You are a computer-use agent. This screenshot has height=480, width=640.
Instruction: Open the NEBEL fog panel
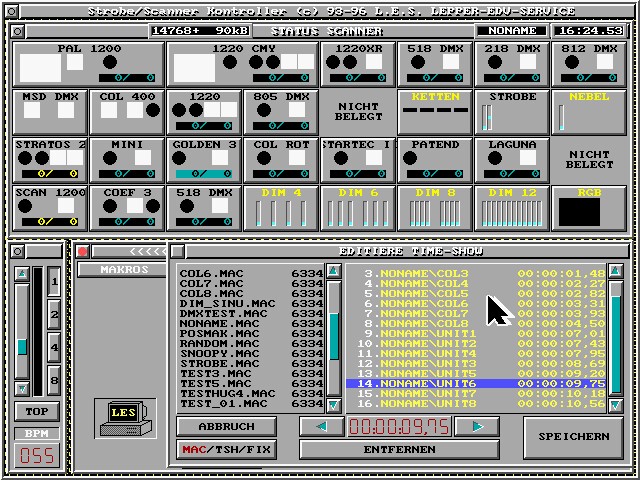pyautogui.click(x=589, y=113)
